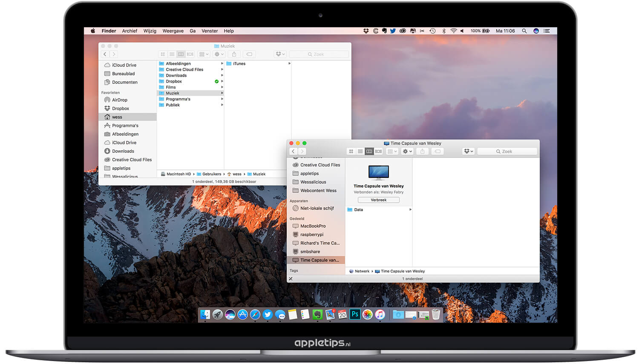Click Share icon in Time Capsule window
The height and width of the screenshot is (364, 639).
coord(423,152)
